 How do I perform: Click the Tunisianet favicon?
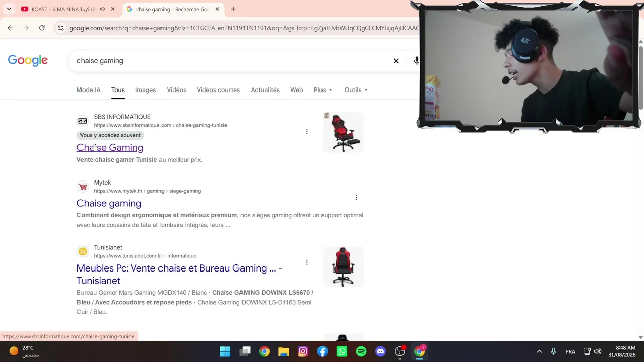83,251
